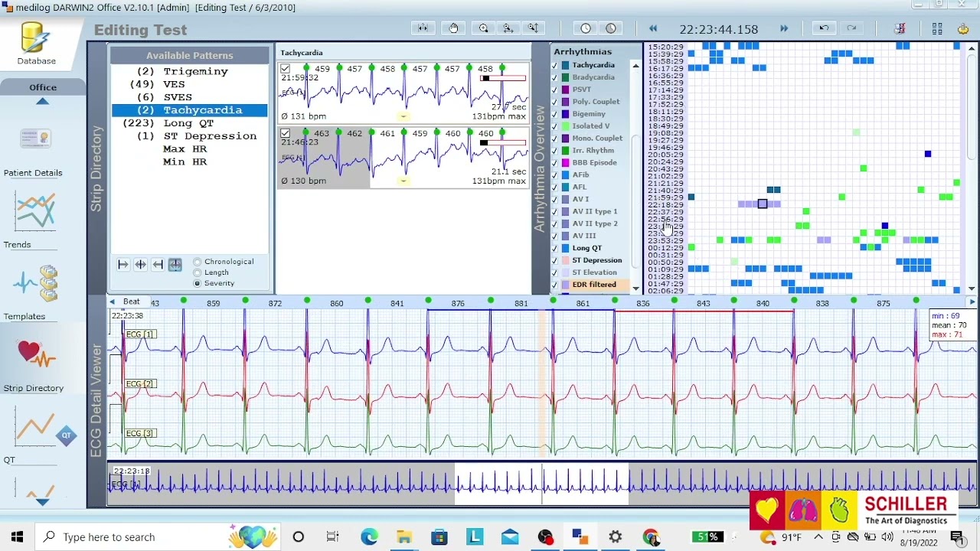Viewport: 980px width, 551px height.
Task: Click the bottom ECG overview strip
Action: click(542, 484)
